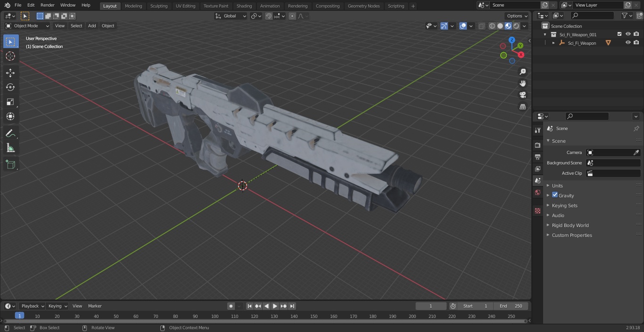Activate the Rotate tool
Viewport: 644px width, 332px height.
click(x=10, y=87)
